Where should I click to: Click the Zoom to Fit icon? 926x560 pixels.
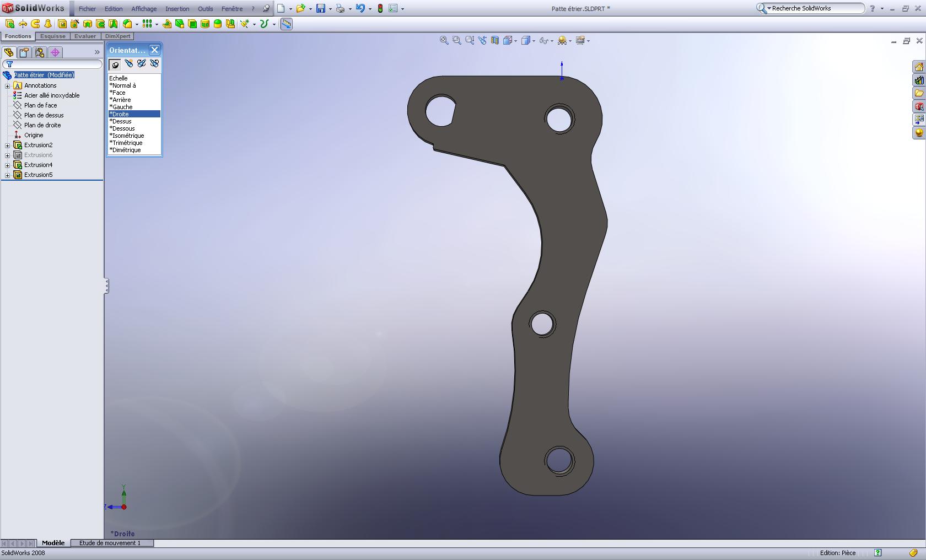pos(444,40)
